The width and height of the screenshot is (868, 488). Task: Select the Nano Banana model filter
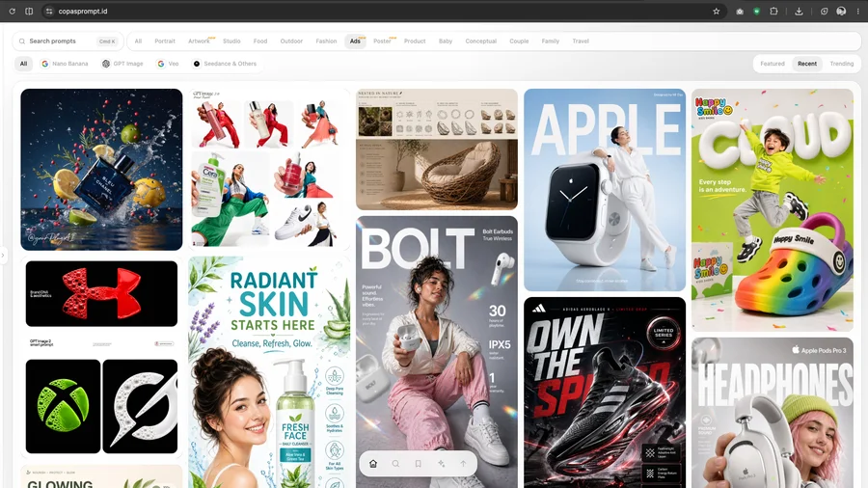[65, 64]
